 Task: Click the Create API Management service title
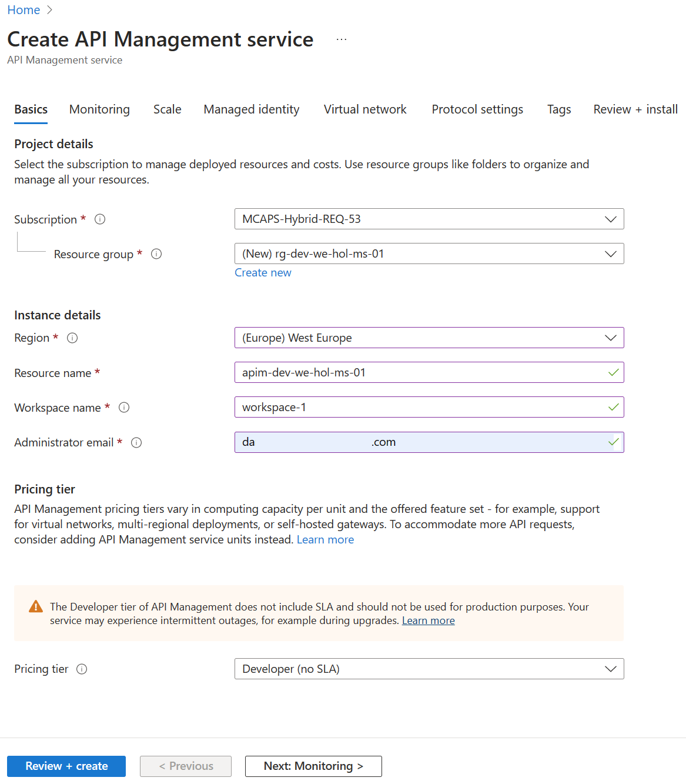[x=160, y=39]
